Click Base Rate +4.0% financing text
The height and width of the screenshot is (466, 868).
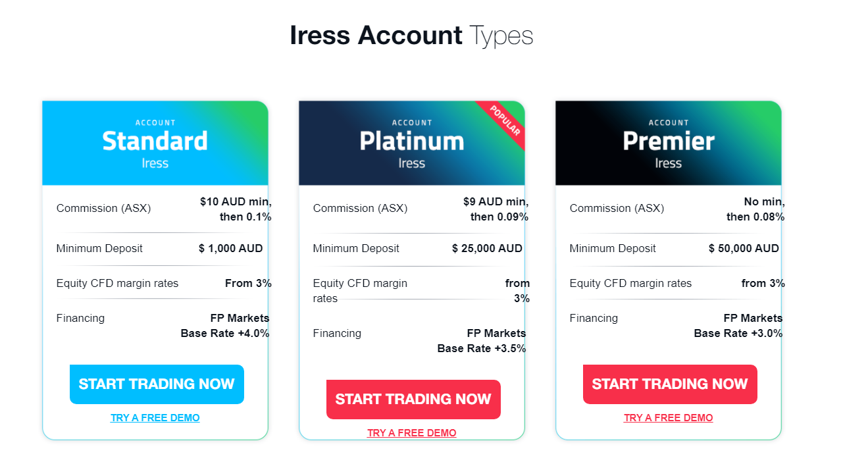(x=225, y=334)
